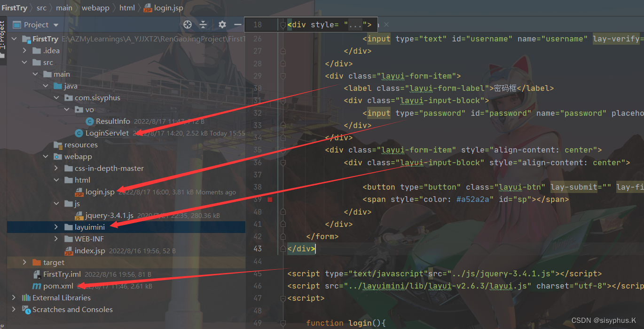
Task: Click the target folder icon
Action: click(x=37, y=263)
